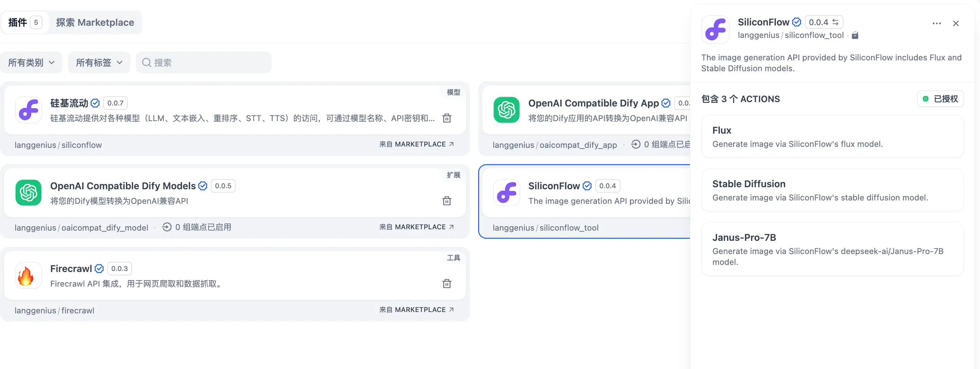Click the 包含 3 个 ACTIONS heading

click(x=740, y=99)
